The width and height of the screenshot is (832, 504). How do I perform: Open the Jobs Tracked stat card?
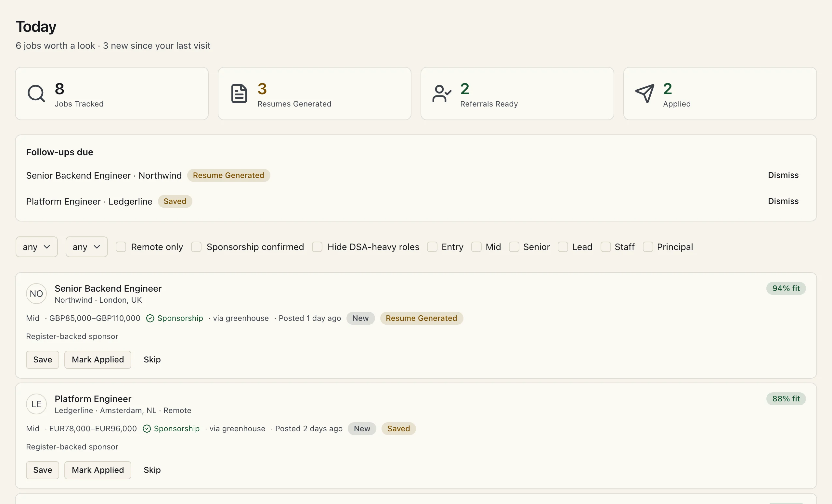(x=112, y=94)
